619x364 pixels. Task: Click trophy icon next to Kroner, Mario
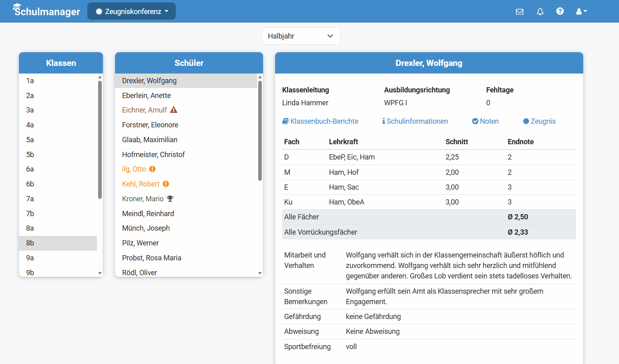170,199
